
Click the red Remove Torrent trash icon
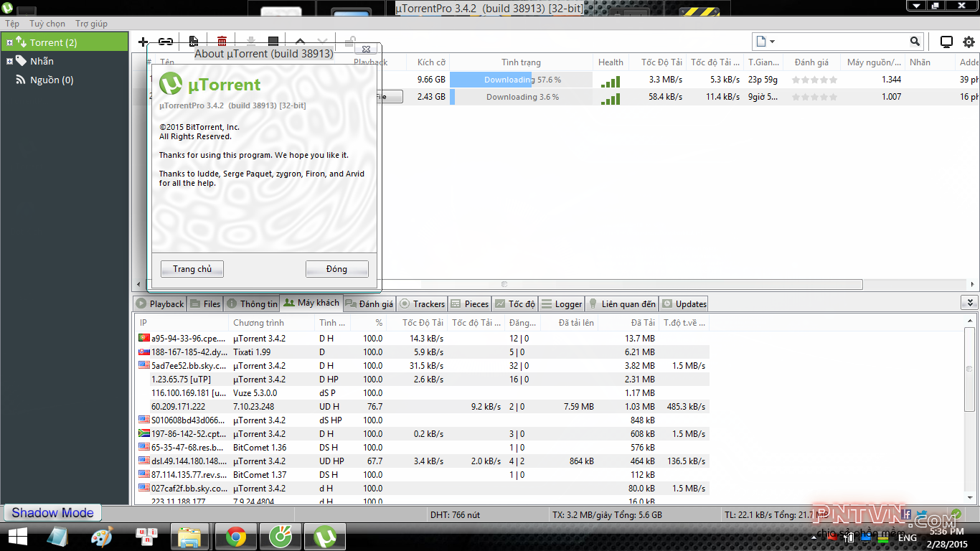(222, 42)
